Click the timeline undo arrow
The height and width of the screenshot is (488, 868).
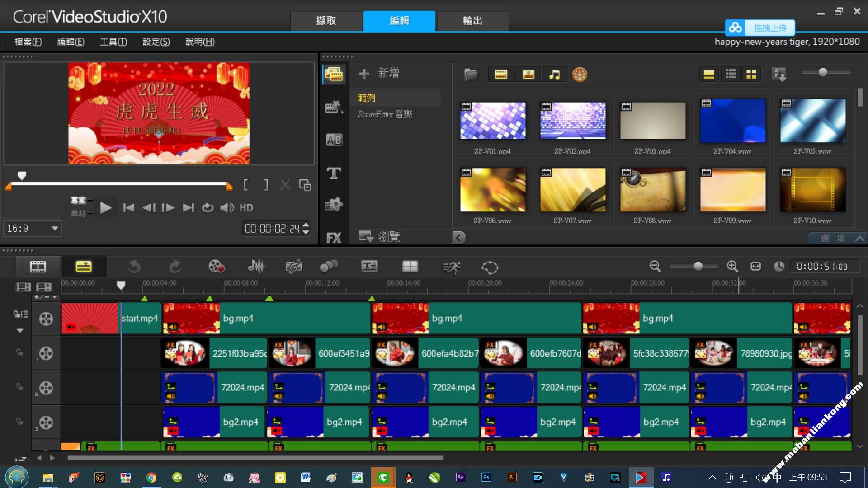(x=134, y=267)
